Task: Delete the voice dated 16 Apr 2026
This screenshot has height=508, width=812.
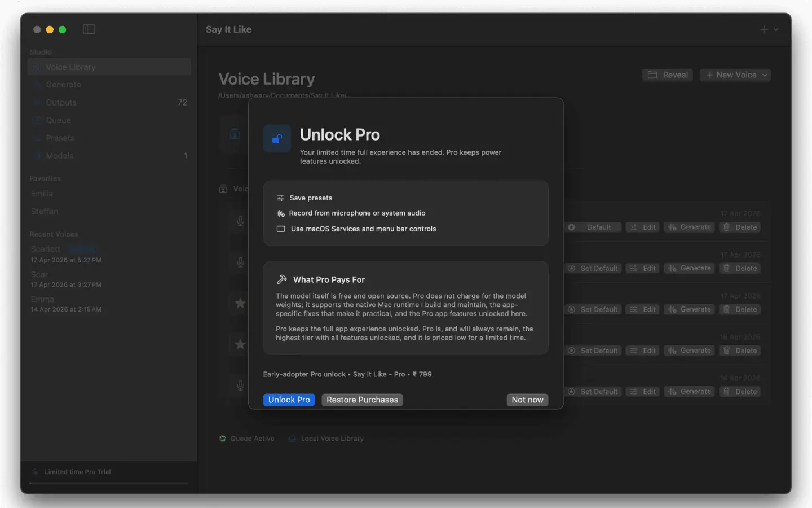Action: [740, 351]
